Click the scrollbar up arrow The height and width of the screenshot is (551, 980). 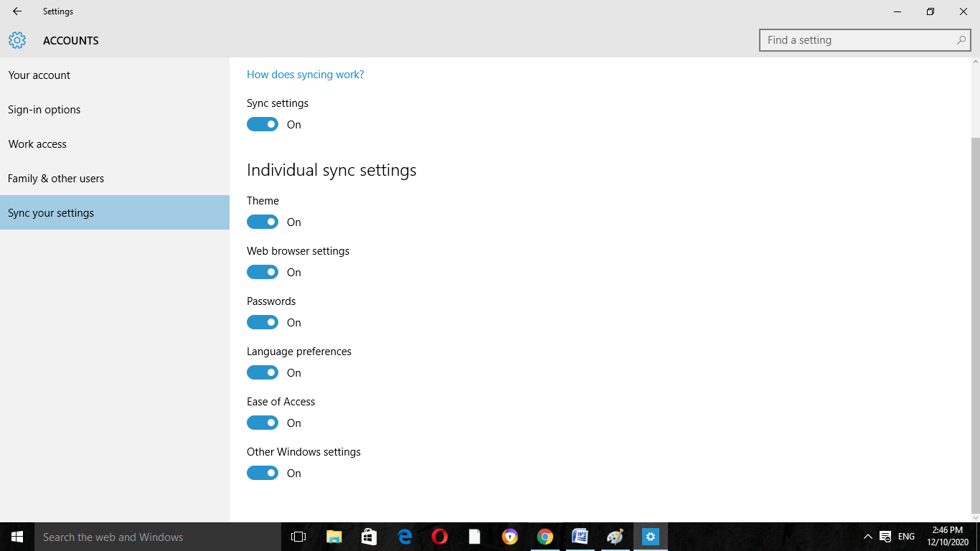[975, 62]
